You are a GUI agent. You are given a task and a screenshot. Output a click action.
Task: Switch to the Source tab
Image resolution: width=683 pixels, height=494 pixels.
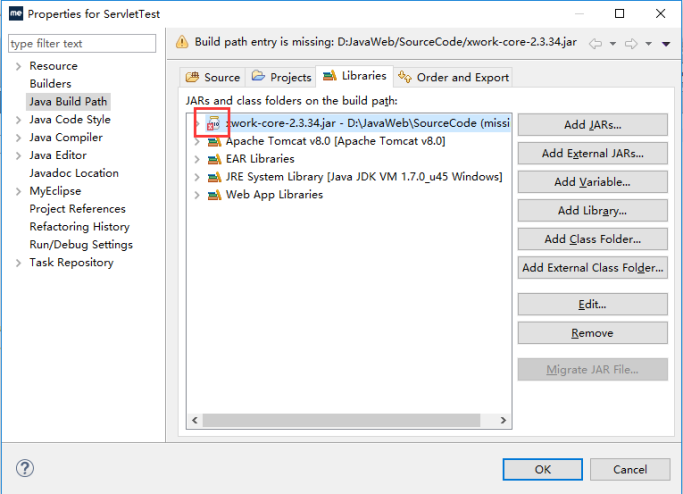click(x=213, y=77)
